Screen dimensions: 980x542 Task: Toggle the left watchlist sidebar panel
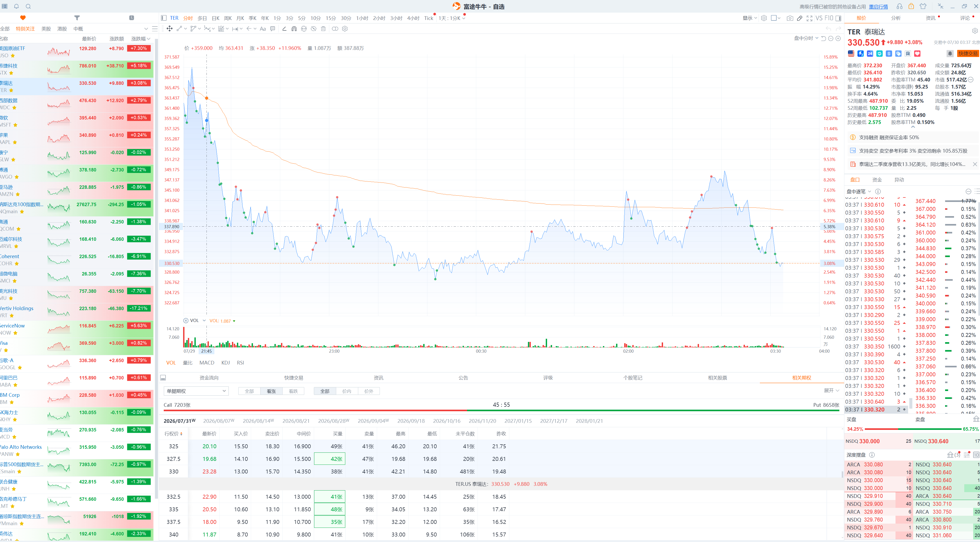[163, 18]
